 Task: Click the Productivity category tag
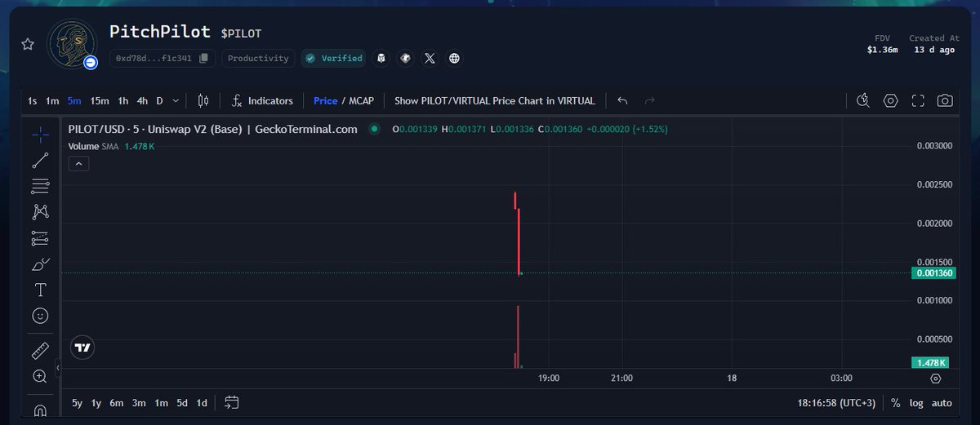[258, 58]
